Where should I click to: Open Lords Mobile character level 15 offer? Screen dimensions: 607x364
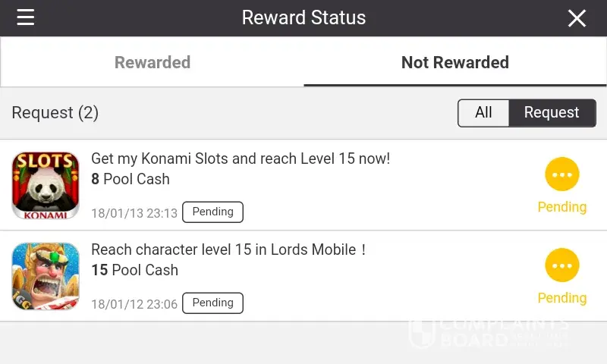pyautogui.click(x=228, y=249)
